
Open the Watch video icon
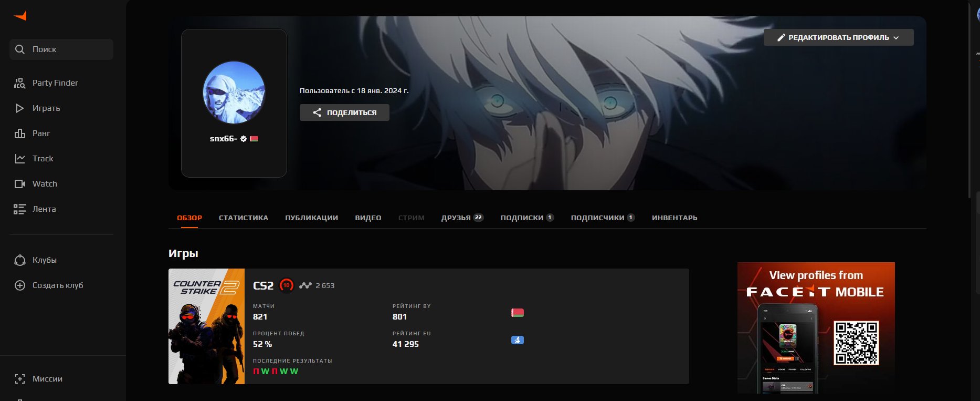pos(19,184)
